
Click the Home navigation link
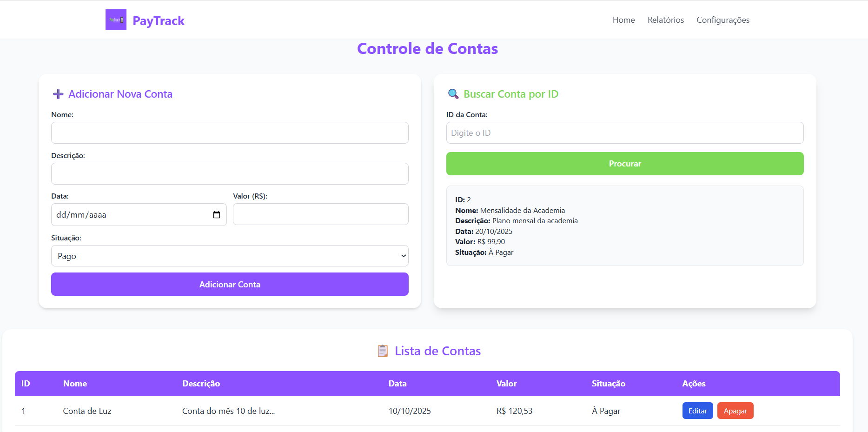[623, 20]
